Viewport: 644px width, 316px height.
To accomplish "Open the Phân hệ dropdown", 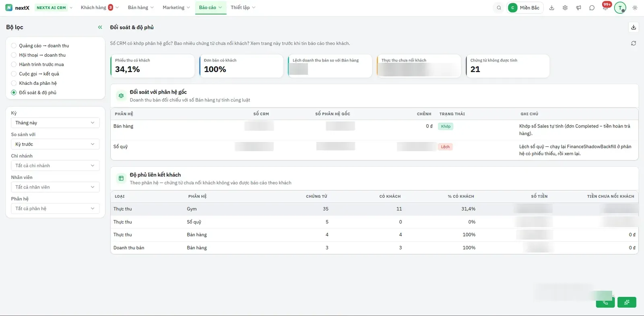I will tap(55, 208).
